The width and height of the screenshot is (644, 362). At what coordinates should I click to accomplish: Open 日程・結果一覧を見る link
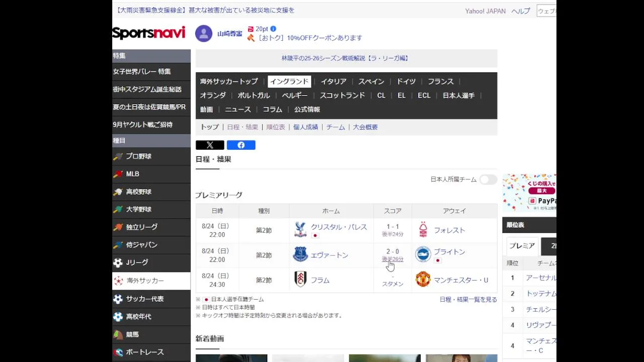tap(468, 300)
